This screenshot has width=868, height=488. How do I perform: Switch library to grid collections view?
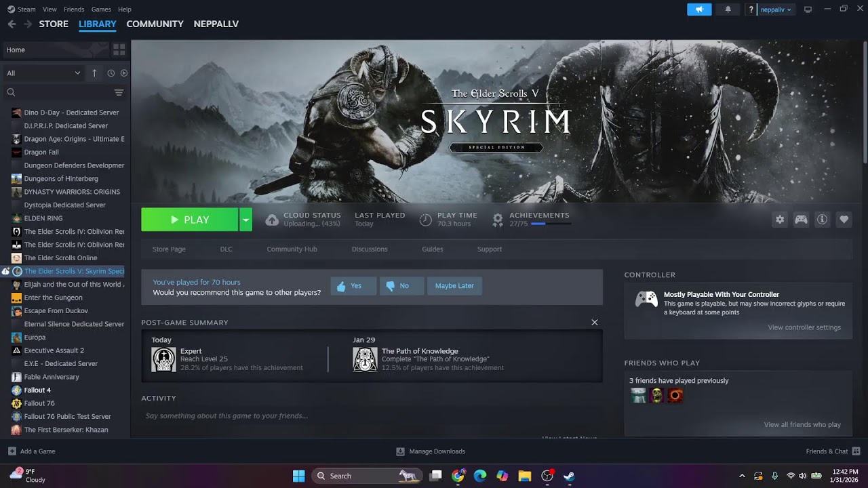tap(119, 49)
